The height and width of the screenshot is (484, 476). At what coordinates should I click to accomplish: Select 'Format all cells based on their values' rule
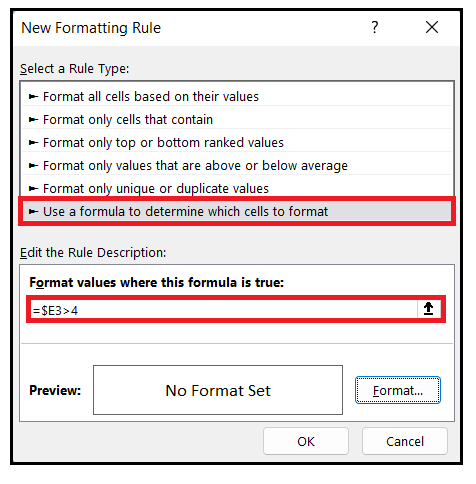tap(237, 97)
